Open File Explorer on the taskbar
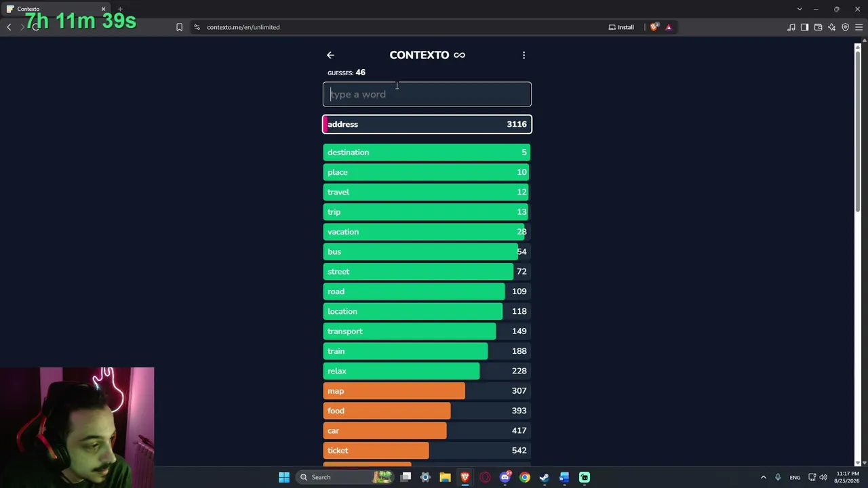868x488 pixels. point(445,477)
